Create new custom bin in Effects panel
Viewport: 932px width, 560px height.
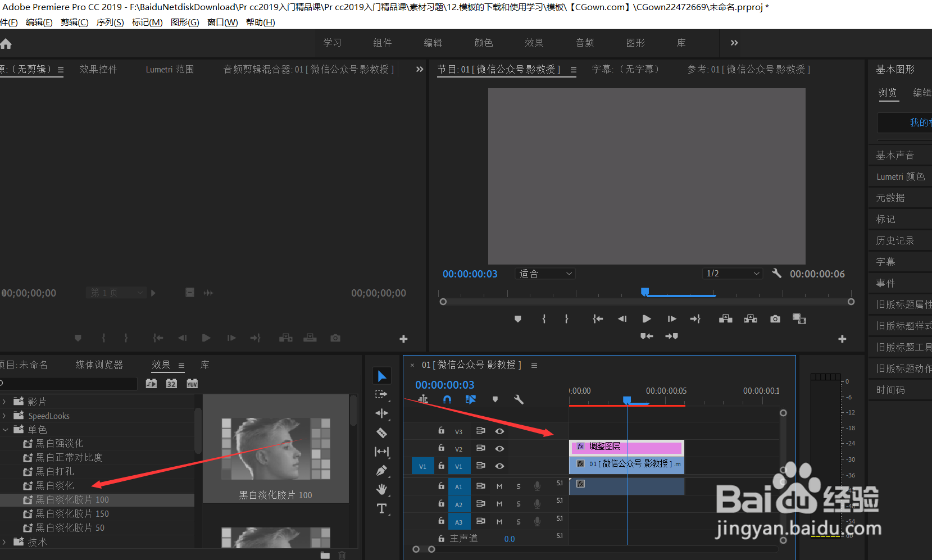pyautogui.click(x=325, y=555)
